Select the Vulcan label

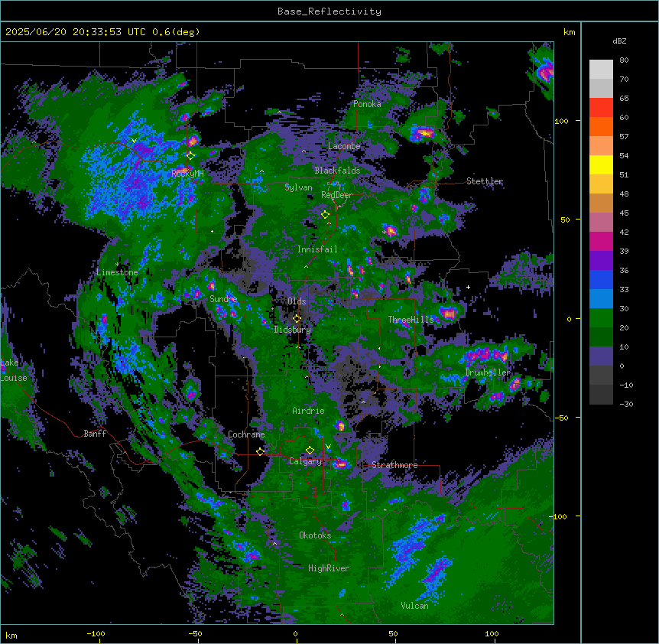(x=415, y=606)
